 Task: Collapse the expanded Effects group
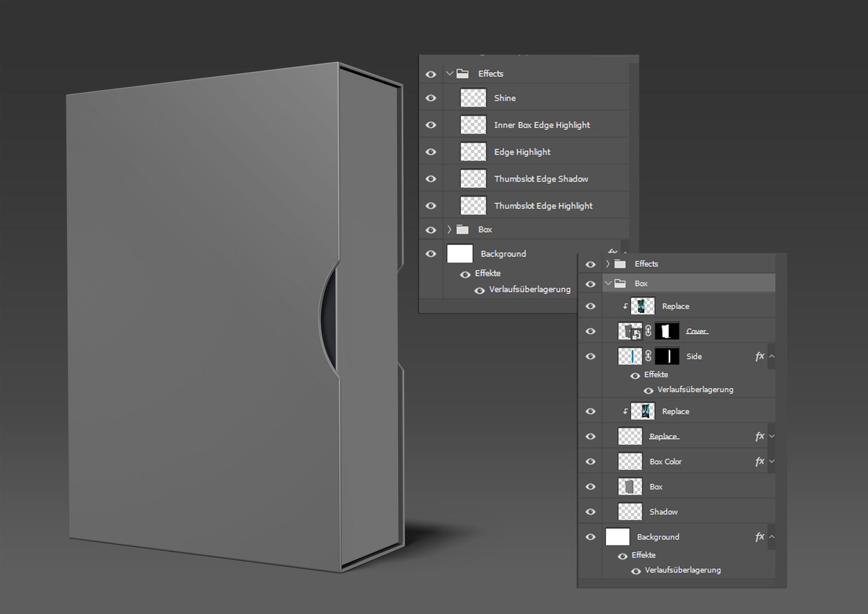click(x=450, y=73)
